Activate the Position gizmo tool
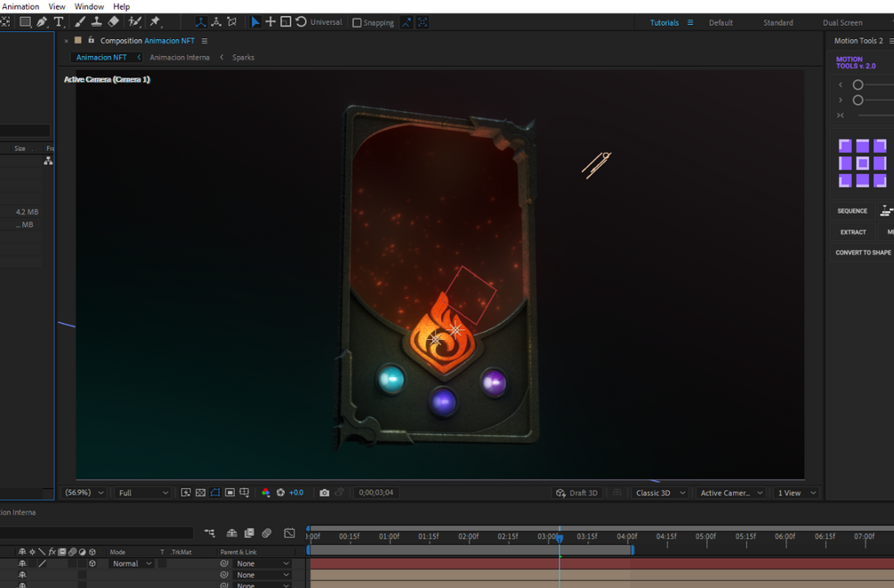Viewport: 894px width, 588px height. (x=270, y=22)
